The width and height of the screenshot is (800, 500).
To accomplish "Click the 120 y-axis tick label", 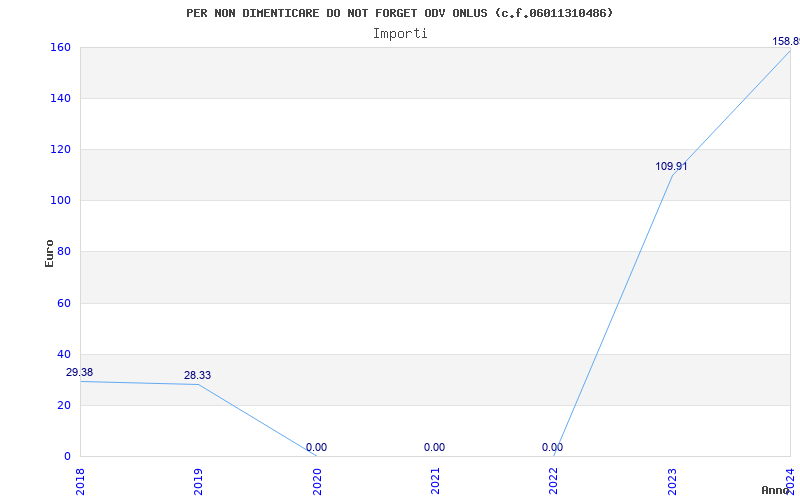I will (60, 149).
